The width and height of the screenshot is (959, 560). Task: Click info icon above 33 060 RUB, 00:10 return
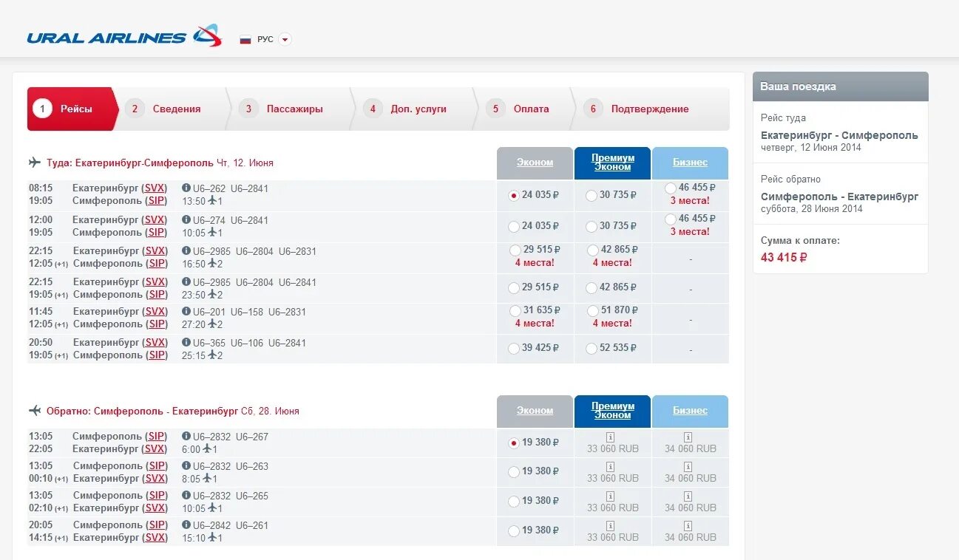[x=611, y=467]
